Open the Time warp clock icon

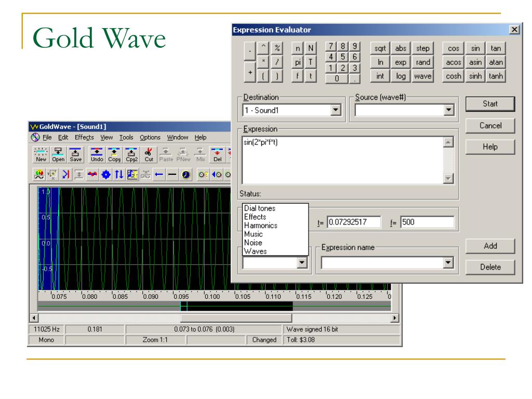pos(185,175)
